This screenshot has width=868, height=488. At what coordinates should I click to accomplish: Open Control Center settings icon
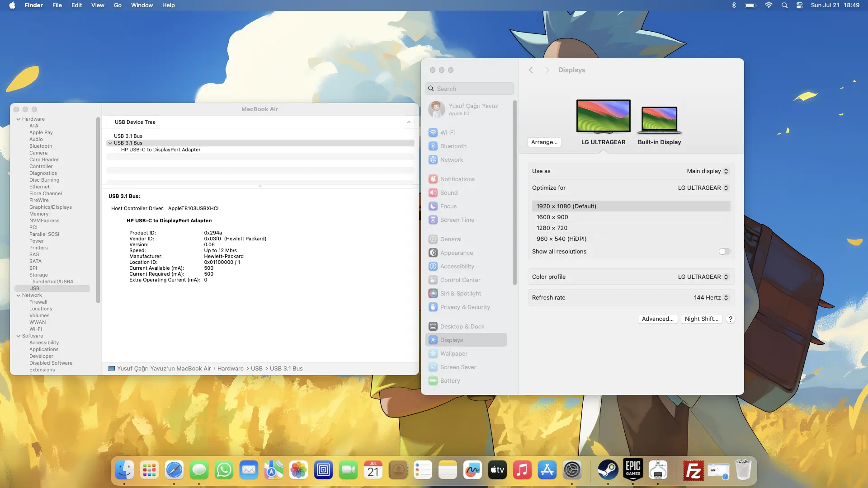pos(433,280)
